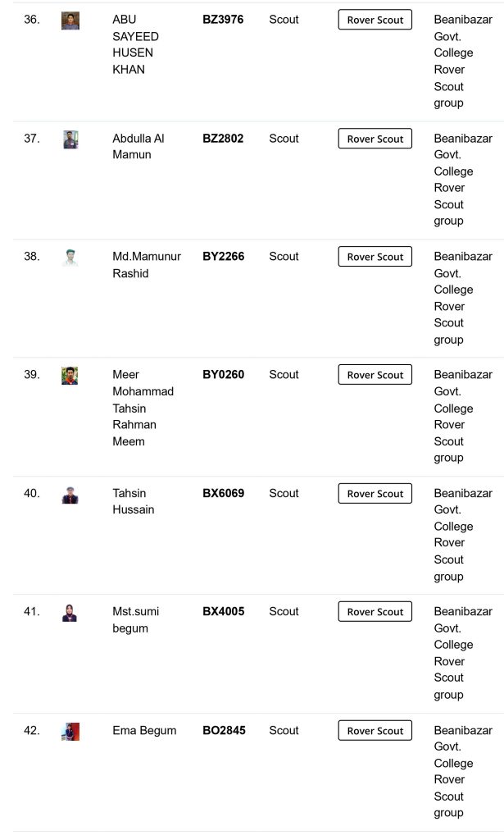The image size is (504, 840).
Task: Click Rover Scout button in row 39
Action: [x=375, y=375]
